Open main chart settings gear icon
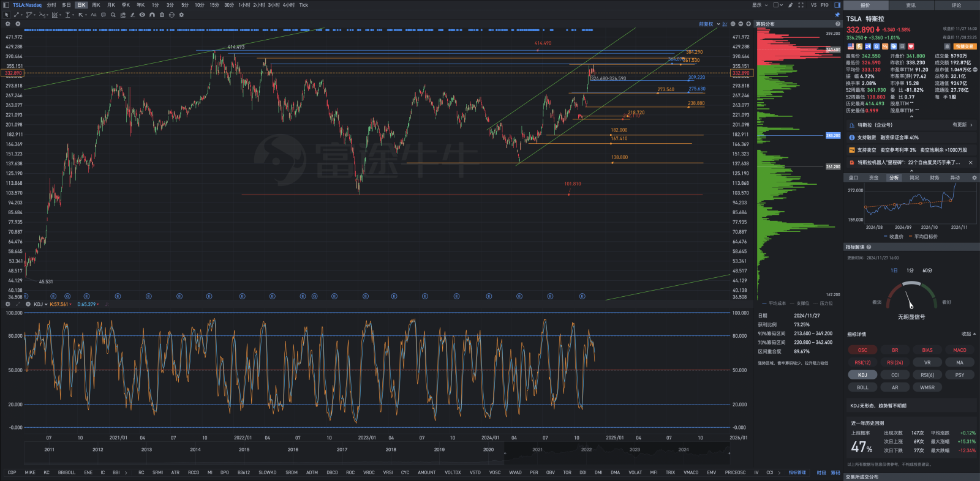Viewport: 980px width, 481px height. coord(7,24)
